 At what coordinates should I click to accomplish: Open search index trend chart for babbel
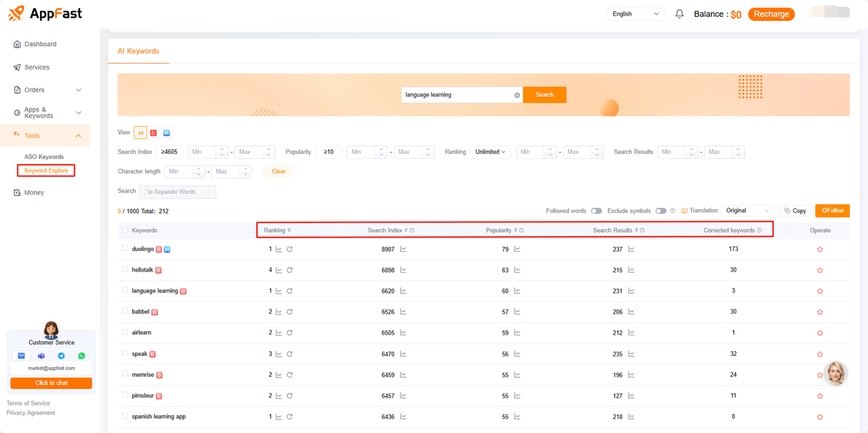tap(403, 312)
